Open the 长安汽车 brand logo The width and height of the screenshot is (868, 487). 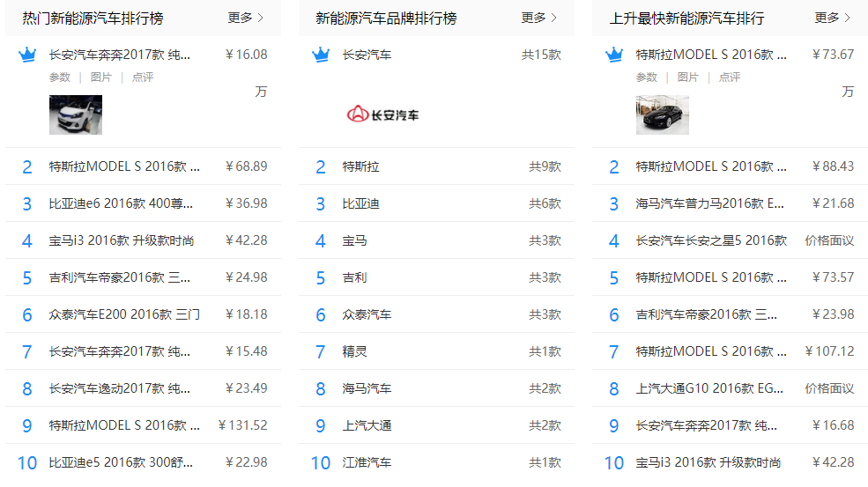click(382, 114)
